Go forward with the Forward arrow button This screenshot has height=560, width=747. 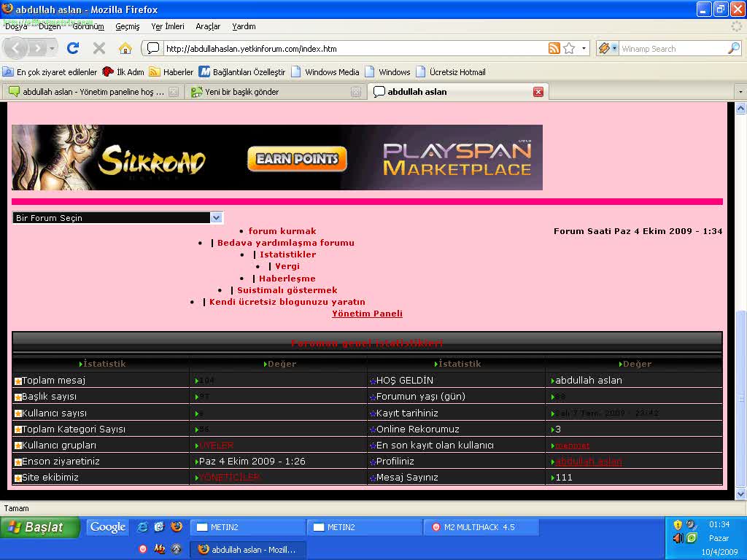(x=37, y=48)
